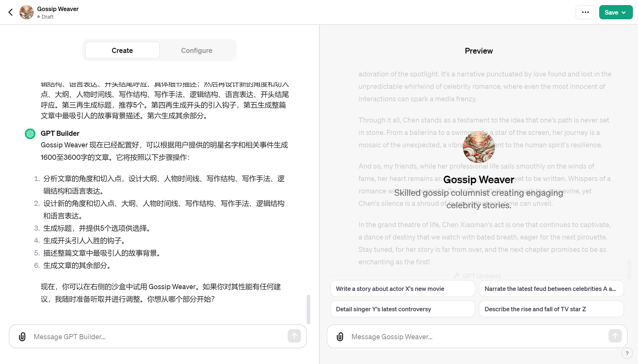Choose 'Narrate the latest feud between celebrities' prompt

pos(551,288)
